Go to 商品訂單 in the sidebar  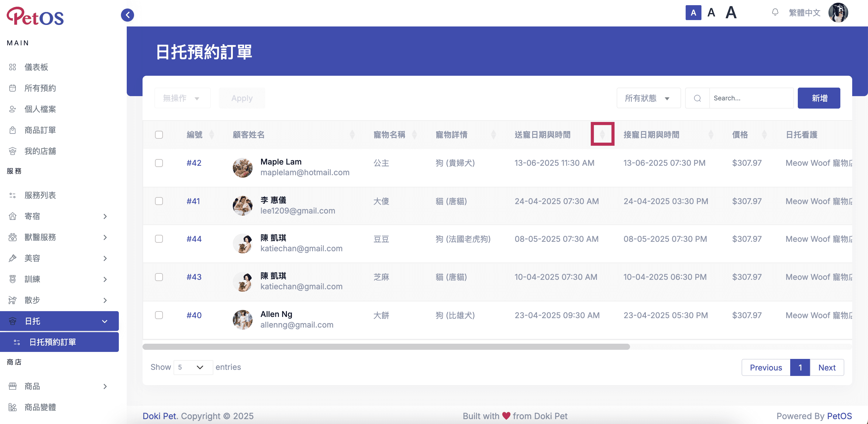pos(40,130)
